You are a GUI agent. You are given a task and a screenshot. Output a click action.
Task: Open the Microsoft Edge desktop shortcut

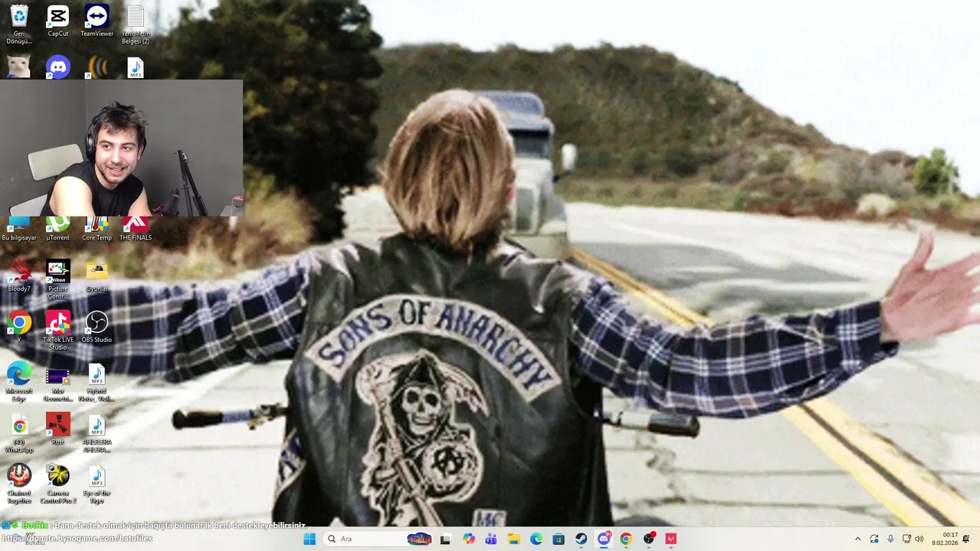pos(19,383)
